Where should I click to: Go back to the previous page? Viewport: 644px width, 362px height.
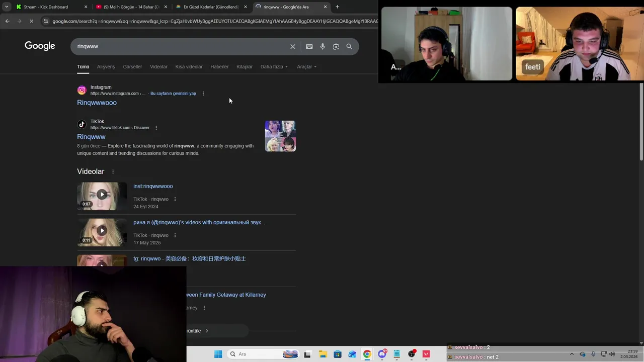7,21
